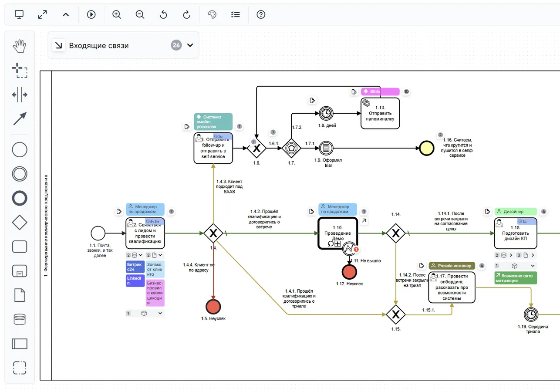Open the help question mark
This screenshot has height=392, width=560.
coord(261,14)
